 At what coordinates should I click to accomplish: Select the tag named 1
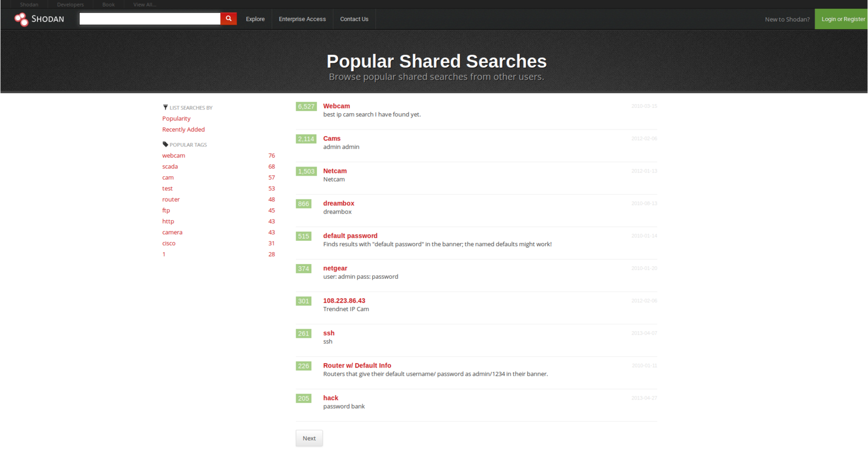[x=164, y=254]
